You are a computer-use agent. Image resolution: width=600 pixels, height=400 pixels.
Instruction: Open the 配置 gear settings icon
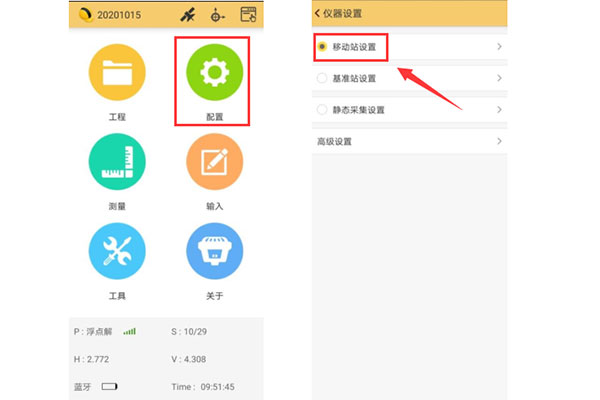click(x=213, y=72)
